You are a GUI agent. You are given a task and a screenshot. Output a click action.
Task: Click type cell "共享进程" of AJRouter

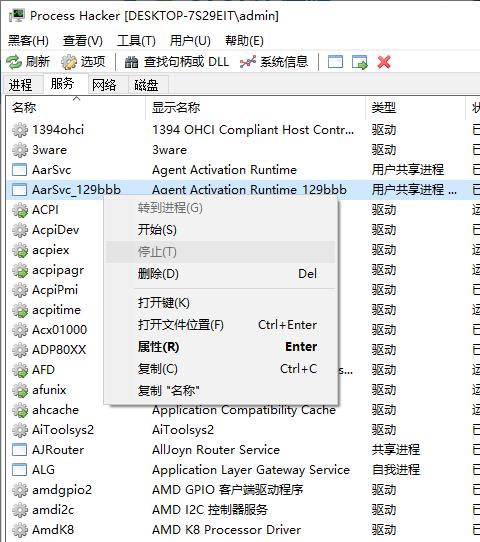pyautogui.click(x=396, y=450)
